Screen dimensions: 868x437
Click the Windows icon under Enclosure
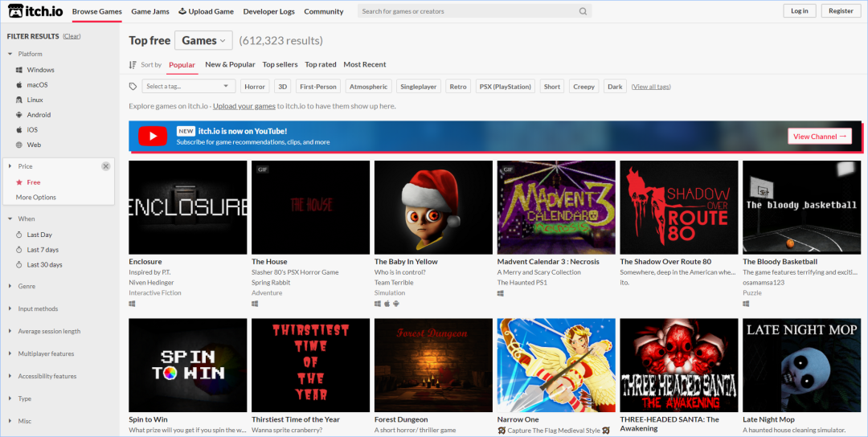coord(133,304)
